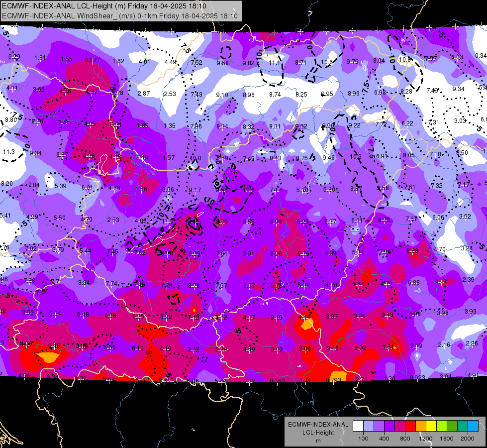Click the wind shear value 2.26
The image size is (487, 448).
(x=472, y=343)
